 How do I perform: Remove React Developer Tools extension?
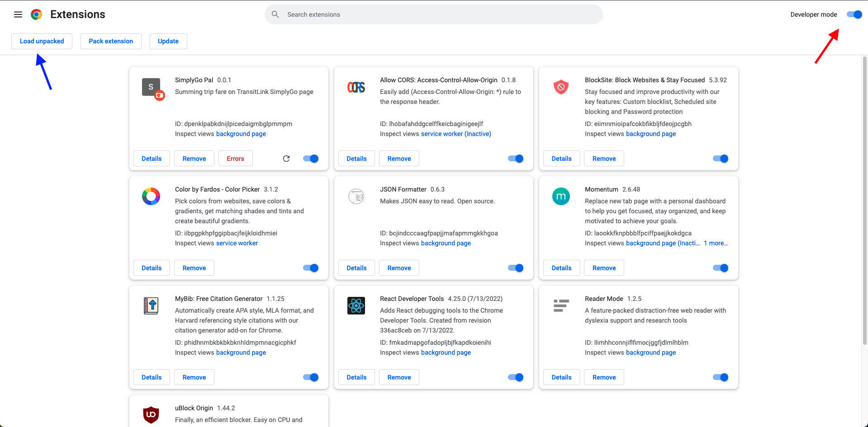point(399,377)
